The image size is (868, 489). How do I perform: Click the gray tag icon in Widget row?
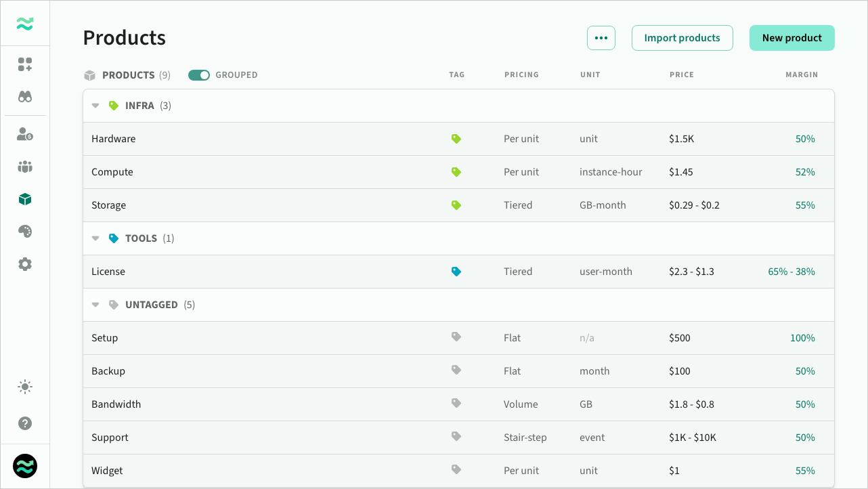(x=456, y=469)
